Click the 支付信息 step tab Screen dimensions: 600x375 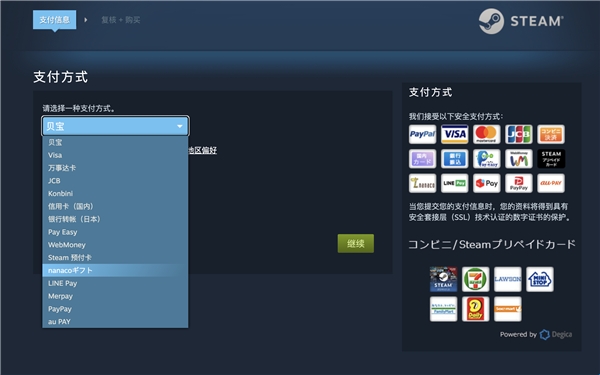pyautogui.click(x=54, y=20)
